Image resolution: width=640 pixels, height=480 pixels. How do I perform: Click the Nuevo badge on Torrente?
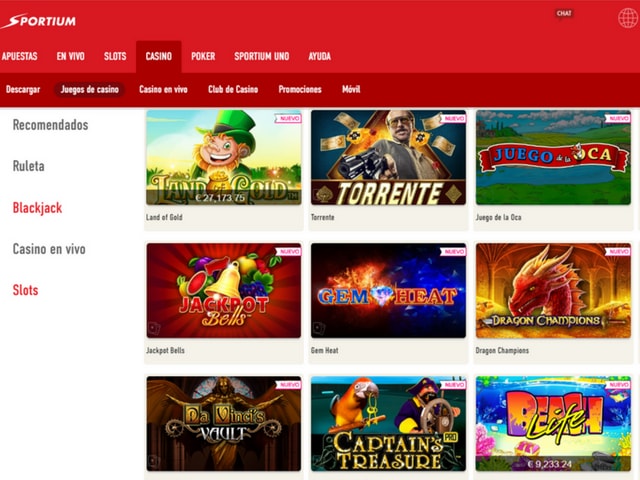click(x=453, y=118)
